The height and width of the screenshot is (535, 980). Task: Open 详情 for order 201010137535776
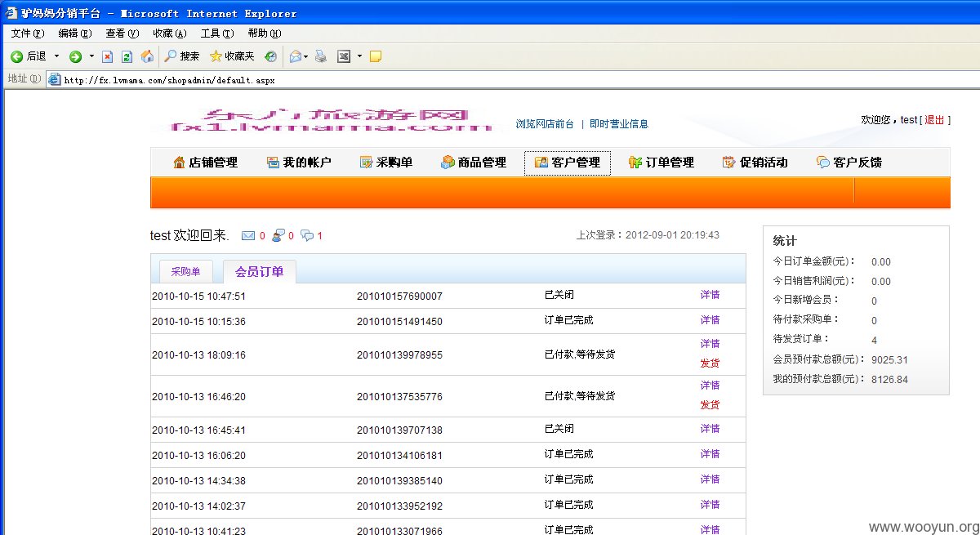(710, 386)
